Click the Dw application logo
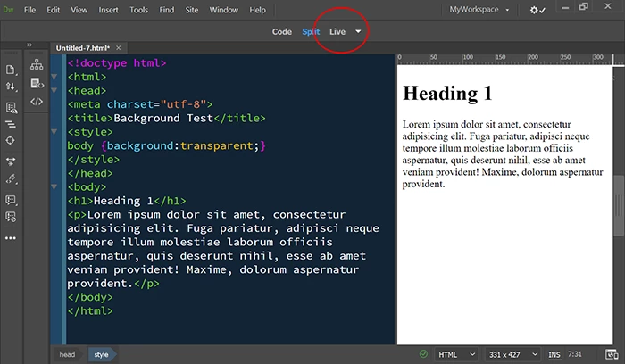The image size is (625, 364). click(8, 10)
